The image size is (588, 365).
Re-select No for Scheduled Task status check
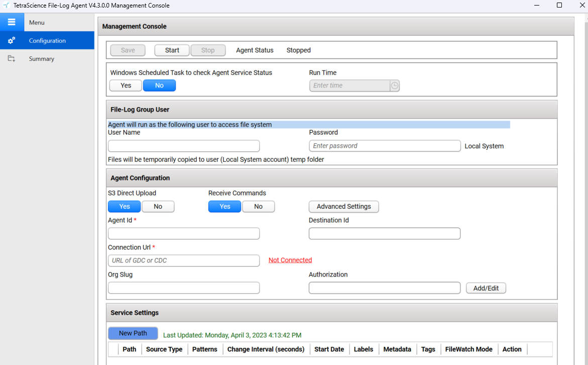point(159,85)
